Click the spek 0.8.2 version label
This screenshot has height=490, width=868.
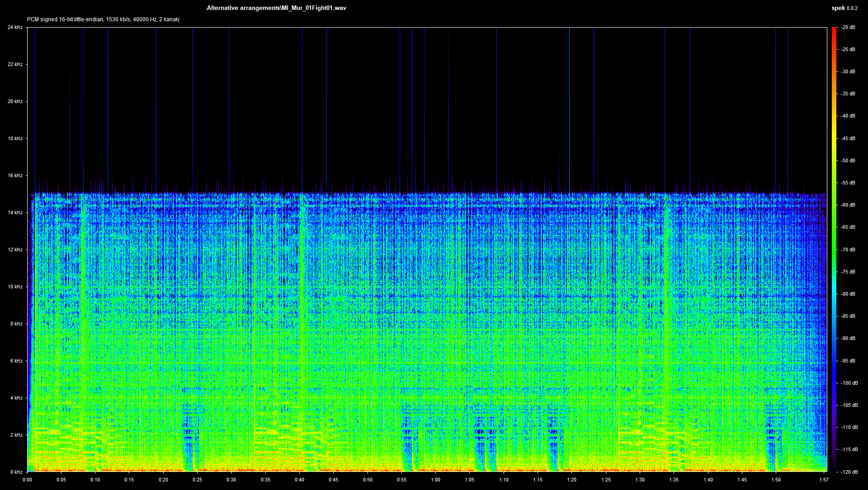click(x=844, y=8)
